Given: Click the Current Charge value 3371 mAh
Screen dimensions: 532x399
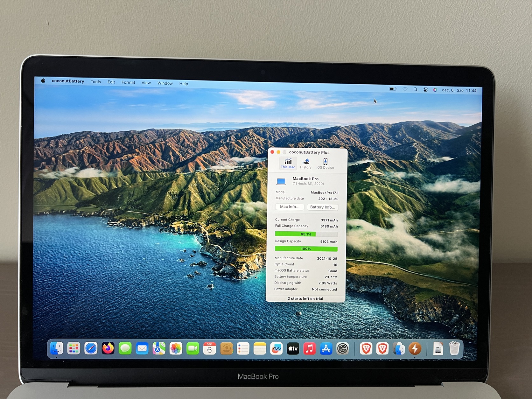Looking at the screenshot, I should tap(329, 220).
